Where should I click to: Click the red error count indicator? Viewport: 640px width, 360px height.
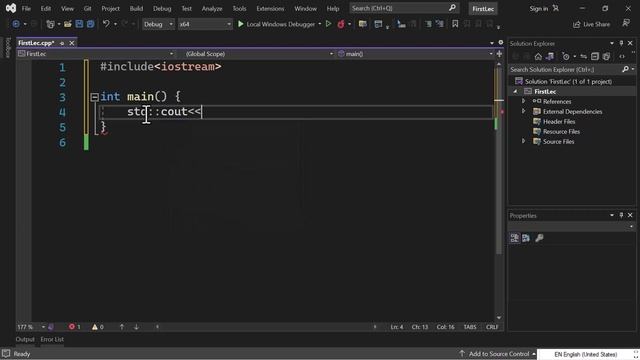point(74,327)
